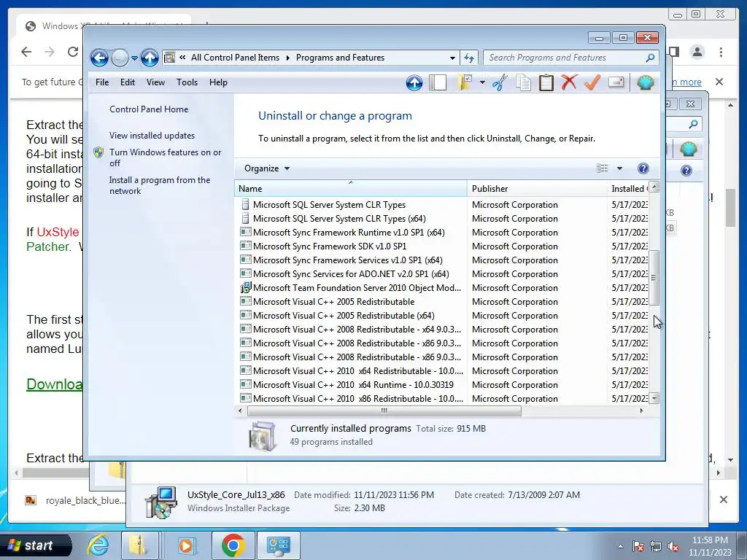The image size is (747, 560).
Task: Open the Chrome three-dot menu
Action: [721, 52]
